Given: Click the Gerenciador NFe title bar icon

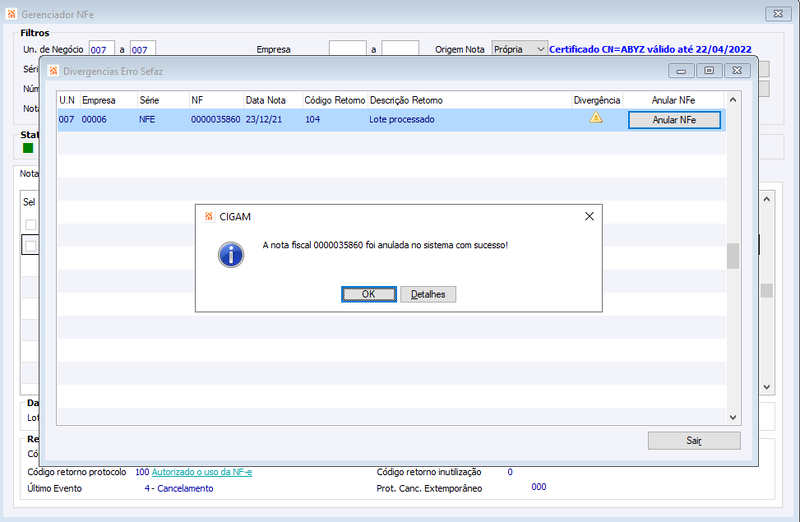Looking at the screenshot, I should pyautogui.click(x=11, y=14).
